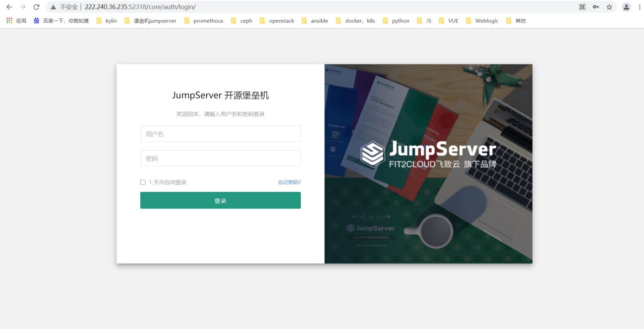
Task: Open the JS bookmark folder
Action: (424, 21)
